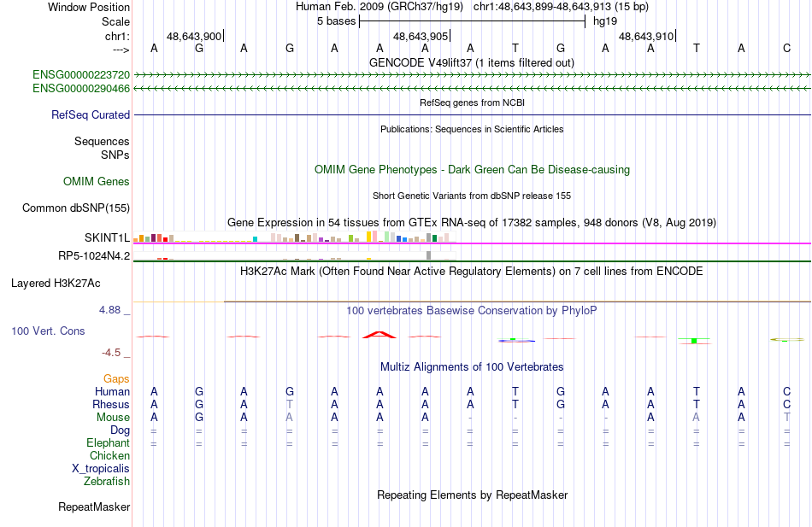Select the Zebrafish alignment row label

[x=107, y=482]
